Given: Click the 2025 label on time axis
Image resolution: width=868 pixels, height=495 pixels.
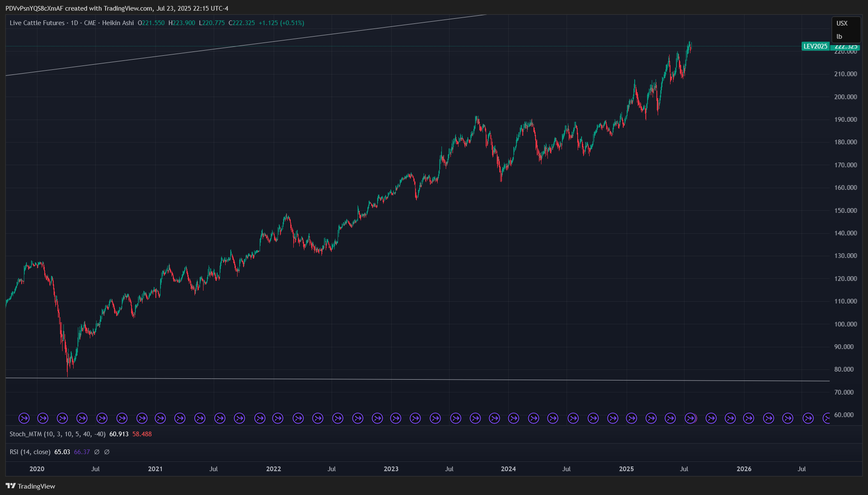Looking at the screenshot, I should [626, 469].
